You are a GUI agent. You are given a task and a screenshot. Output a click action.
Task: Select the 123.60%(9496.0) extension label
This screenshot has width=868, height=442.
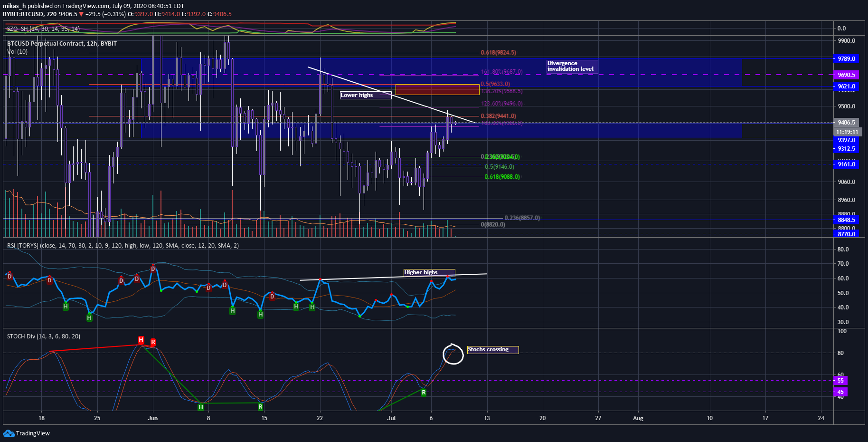502,104
